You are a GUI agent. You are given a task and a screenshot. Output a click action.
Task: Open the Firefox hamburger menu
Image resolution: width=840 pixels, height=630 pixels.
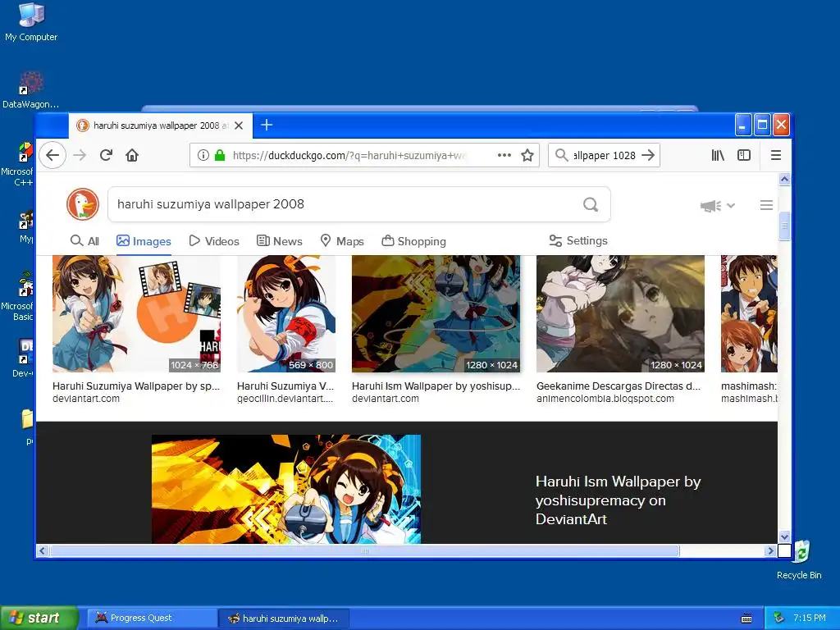pyautogui.click(x=776, y=155)
